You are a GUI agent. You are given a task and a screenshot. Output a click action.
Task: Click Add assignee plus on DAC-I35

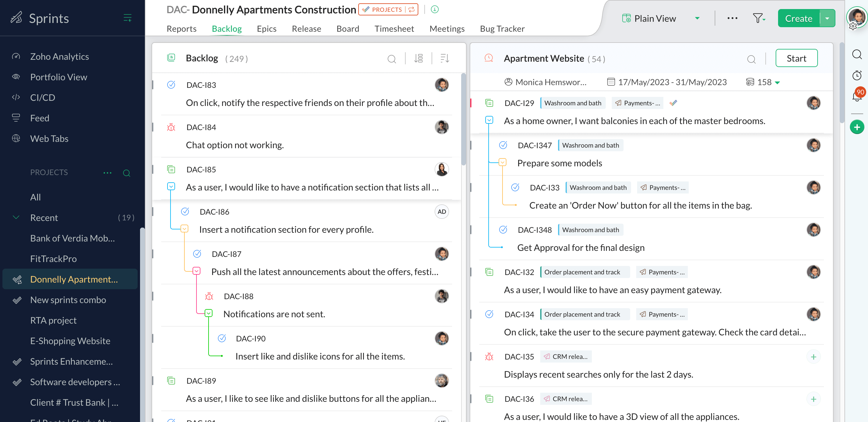(813, 356)
